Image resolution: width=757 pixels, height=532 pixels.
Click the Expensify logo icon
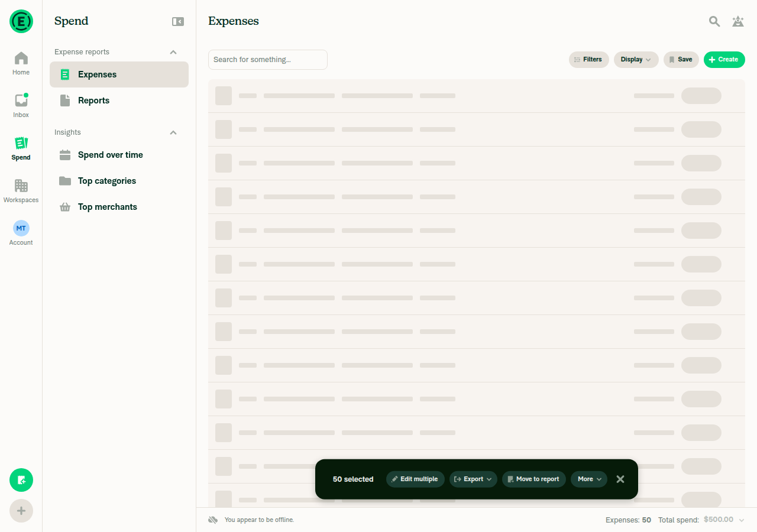pos(21,21)
